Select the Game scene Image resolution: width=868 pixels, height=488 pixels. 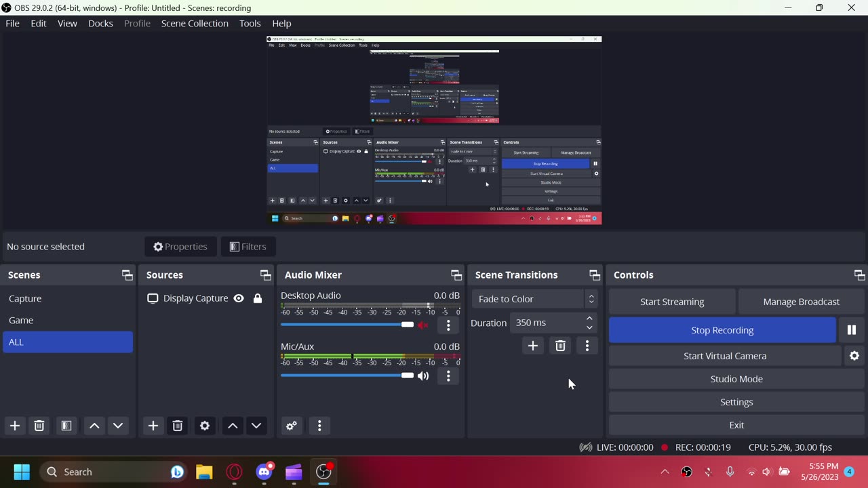68,320
